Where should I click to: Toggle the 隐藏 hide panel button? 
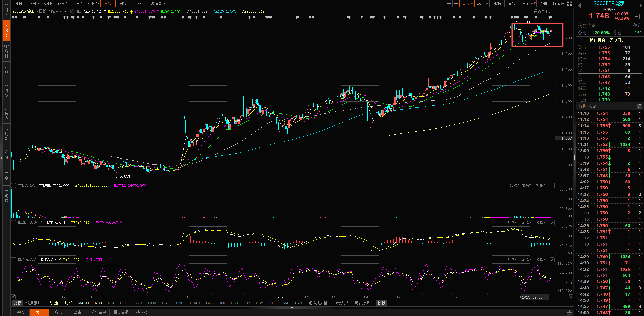click(558, 4)
